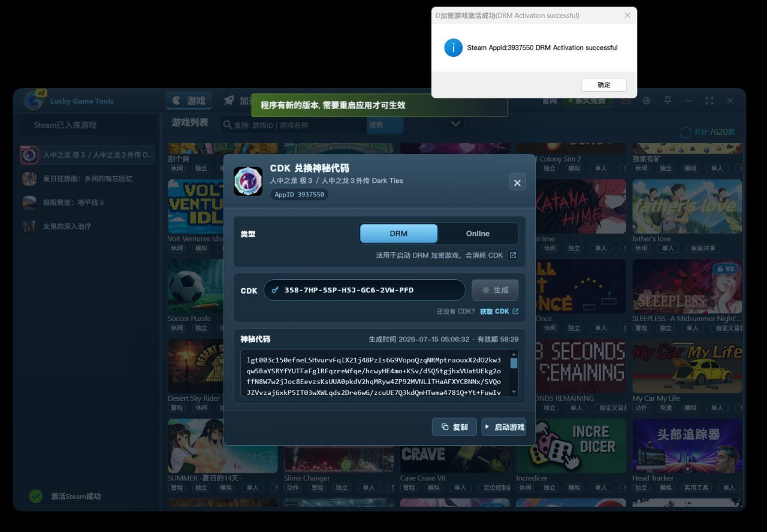Click the key icon inside CDK field
Image resolution: width=767 pixels, height=532 pixels.
point(275,290)
